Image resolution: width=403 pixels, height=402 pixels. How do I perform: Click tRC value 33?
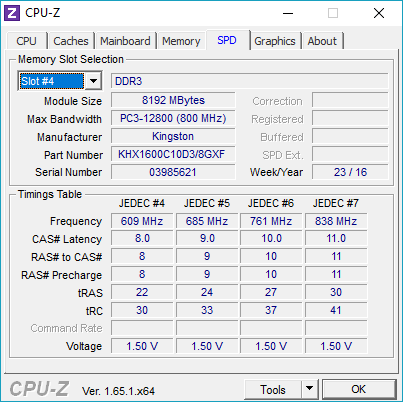click(x=207, y=310)
